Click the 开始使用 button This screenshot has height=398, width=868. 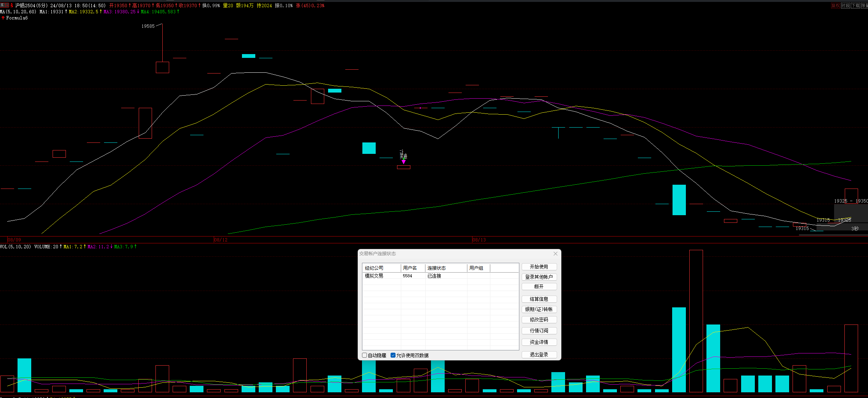tap(539, 267)
